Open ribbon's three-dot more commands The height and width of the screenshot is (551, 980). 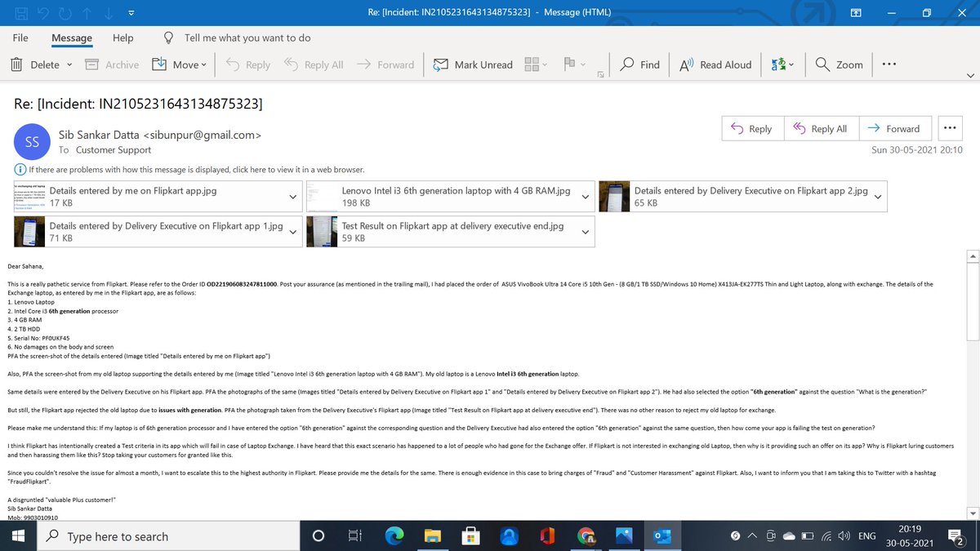pyautogui.click(x=889, y=64)
